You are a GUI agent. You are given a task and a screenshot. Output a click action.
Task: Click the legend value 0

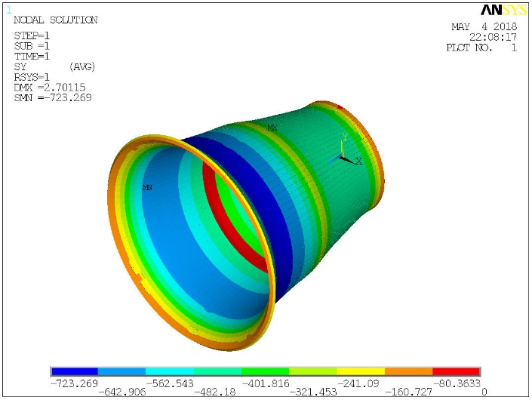(484, 392)
